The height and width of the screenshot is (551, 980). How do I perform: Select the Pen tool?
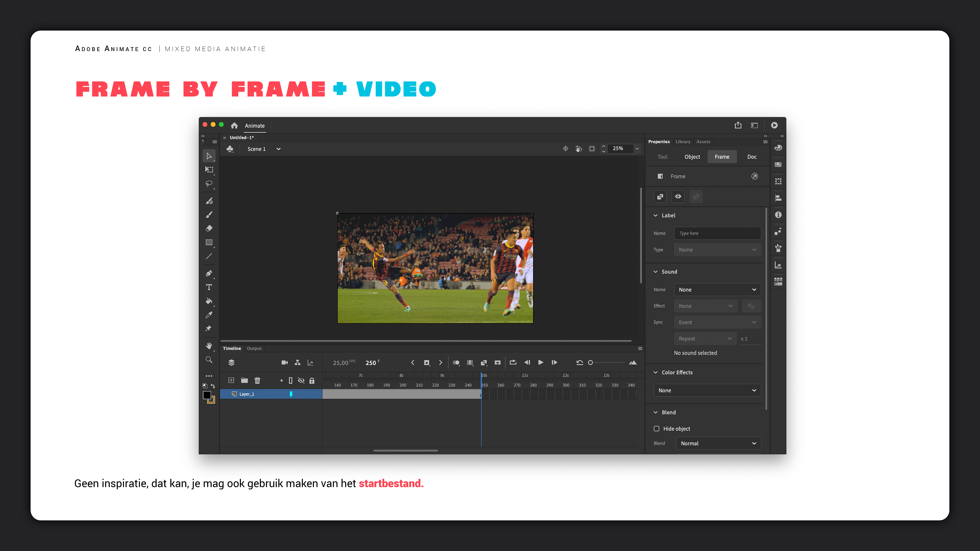click(209, 273)
